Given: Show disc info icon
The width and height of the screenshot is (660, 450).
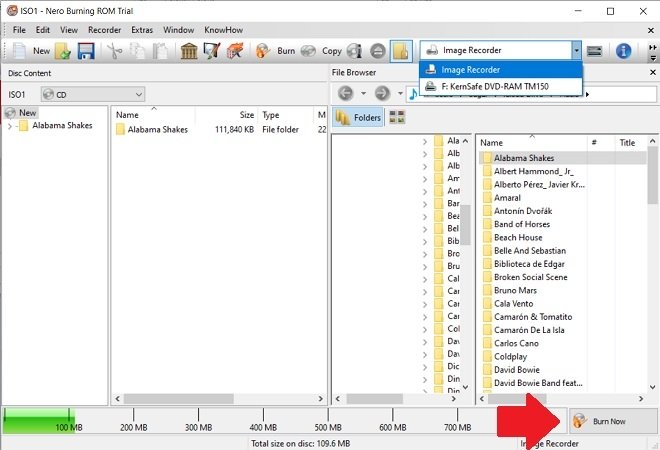Looking at the screenshot, I should click(354, 51).
